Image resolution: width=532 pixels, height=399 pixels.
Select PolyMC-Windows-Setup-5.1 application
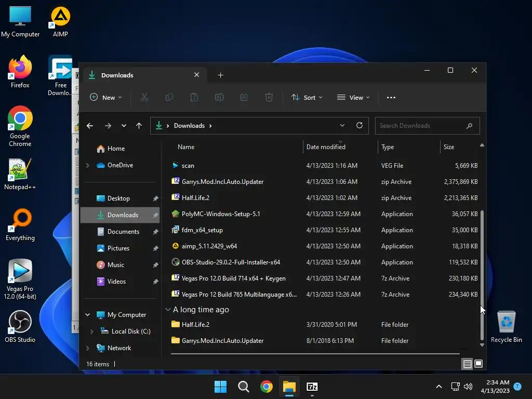[x=324, y=214]
